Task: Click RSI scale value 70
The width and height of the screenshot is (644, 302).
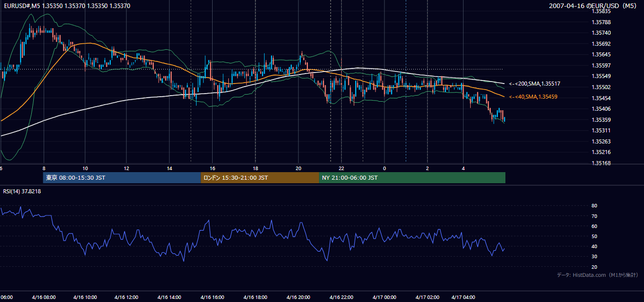Action: pos(595,216)
